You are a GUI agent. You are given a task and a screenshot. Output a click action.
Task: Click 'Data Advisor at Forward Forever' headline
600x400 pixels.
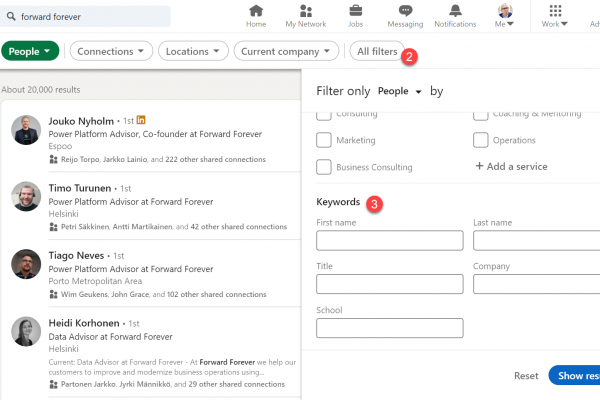(x=110, y=337)
